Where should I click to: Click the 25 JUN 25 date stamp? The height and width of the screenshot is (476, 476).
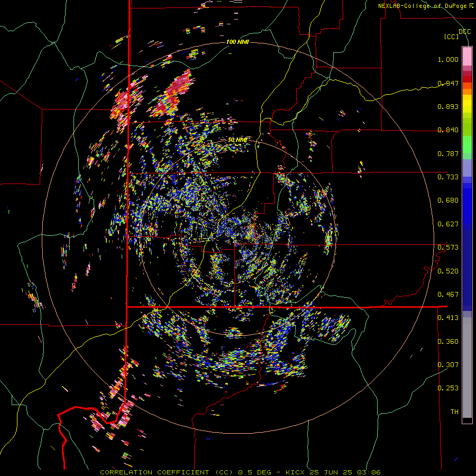coord(331,472)
